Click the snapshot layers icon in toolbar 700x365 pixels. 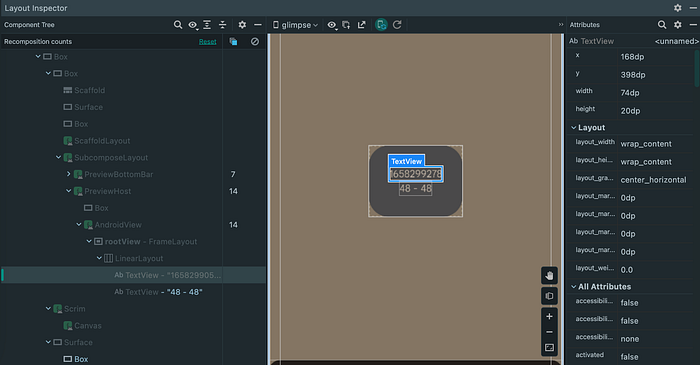click(346, 25)
